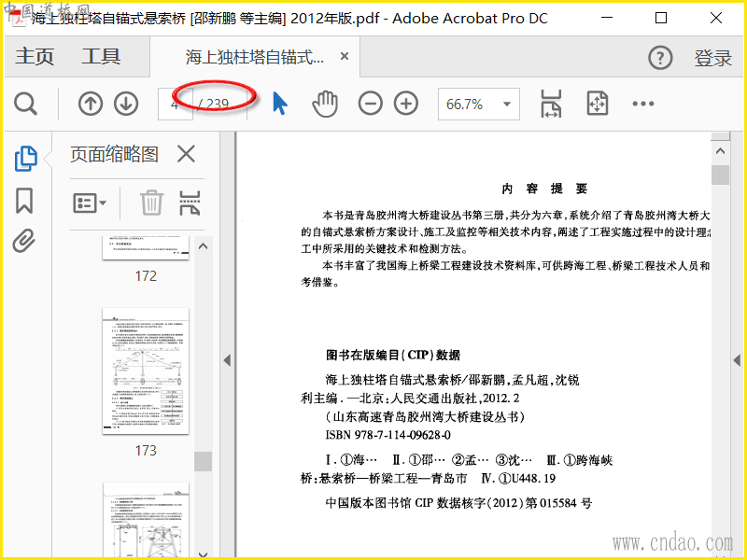Click document scrollbar up arrow
This screenshot has height=560, width=747.
click(720, 151)
